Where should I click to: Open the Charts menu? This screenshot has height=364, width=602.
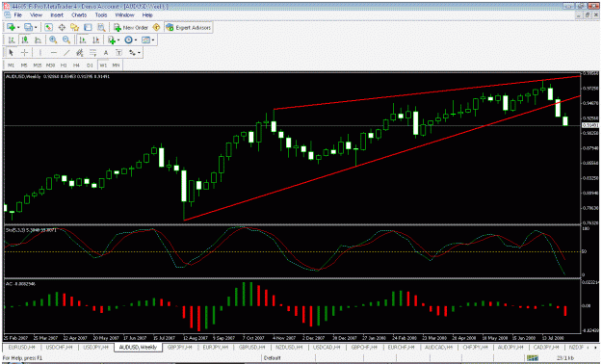[79, 15]
